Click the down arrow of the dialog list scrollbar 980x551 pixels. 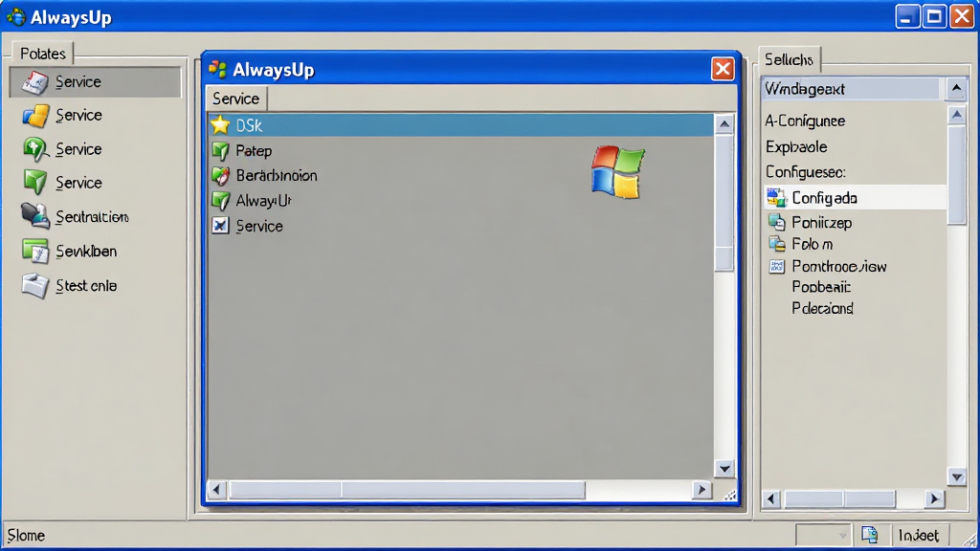(x=724, y=469)
